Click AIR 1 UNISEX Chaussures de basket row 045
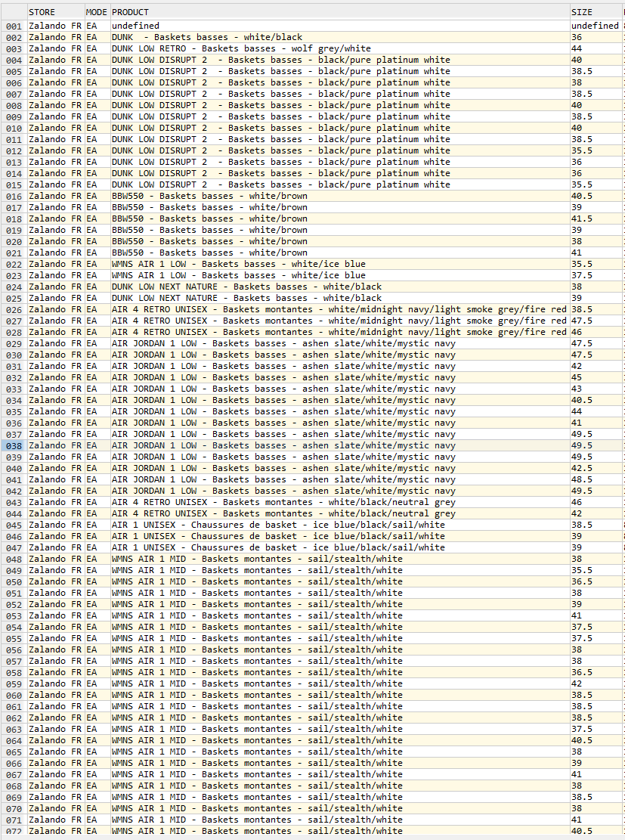This screenshot has height=840, width=625. 339,525
